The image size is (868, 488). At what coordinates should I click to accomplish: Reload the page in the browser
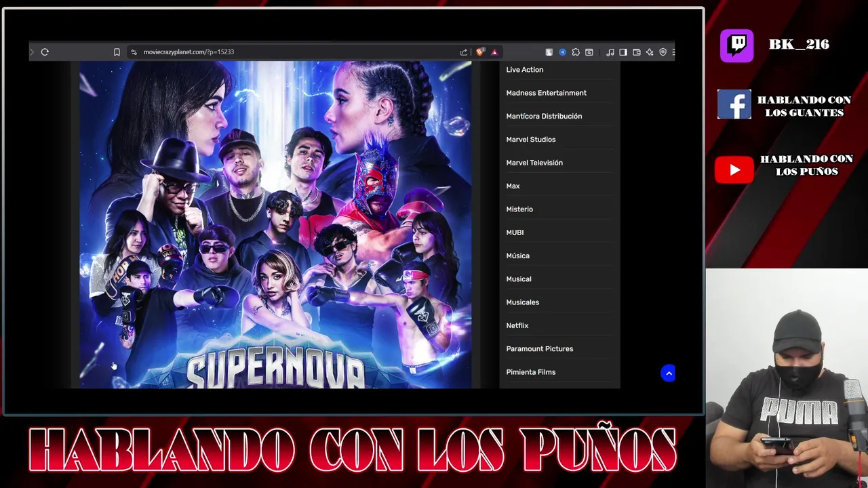(45, 52)
